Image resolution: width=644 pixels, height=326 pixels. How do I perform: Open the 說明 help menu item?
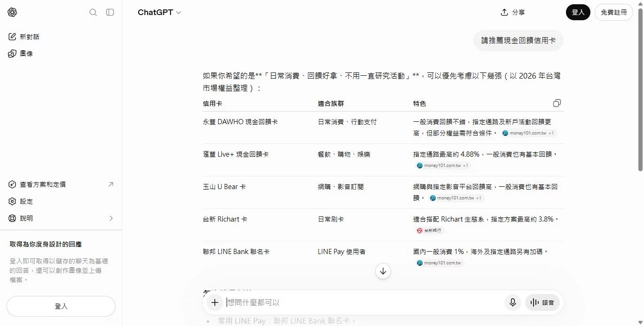tap(61, 218)
